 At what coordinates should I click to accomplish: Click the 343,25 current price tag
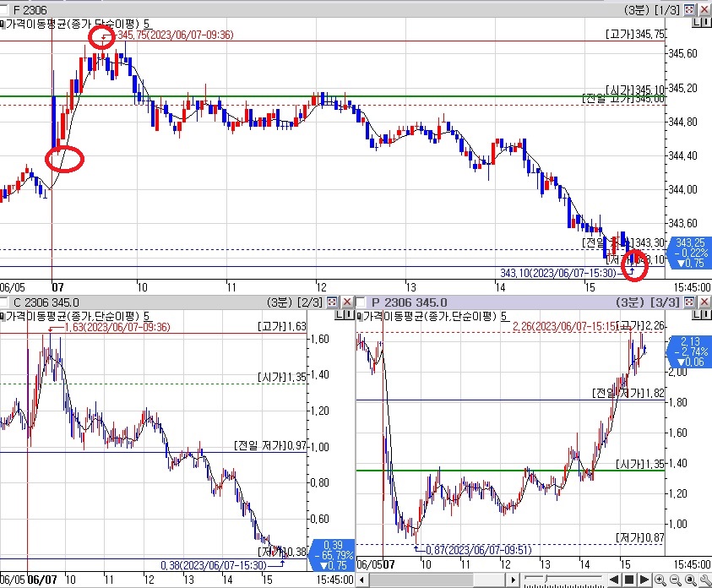click(x=688, y=253)
